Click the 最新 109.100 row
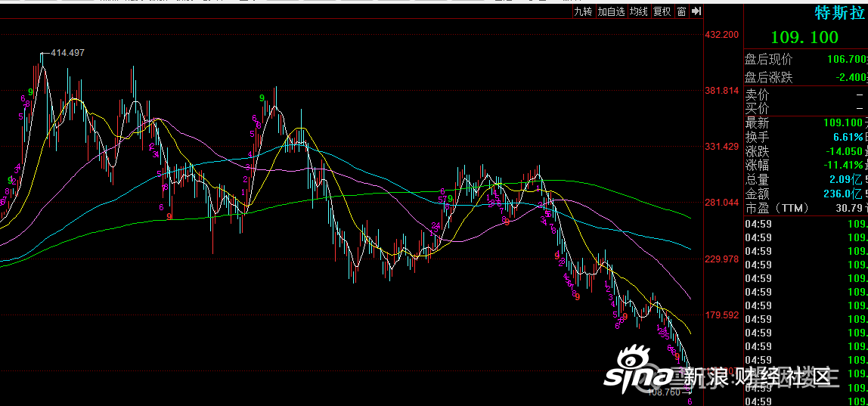The width and height of the screenshot is (868, 406). tap(806, 123)
